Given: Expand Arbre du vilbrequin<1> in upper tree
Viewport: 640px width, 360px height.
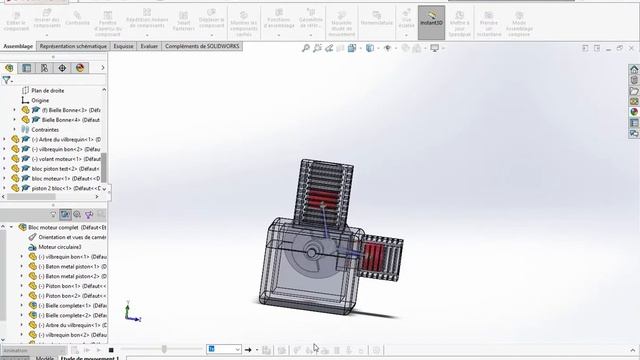Looking at the screenshot, I should coord(4,140).
